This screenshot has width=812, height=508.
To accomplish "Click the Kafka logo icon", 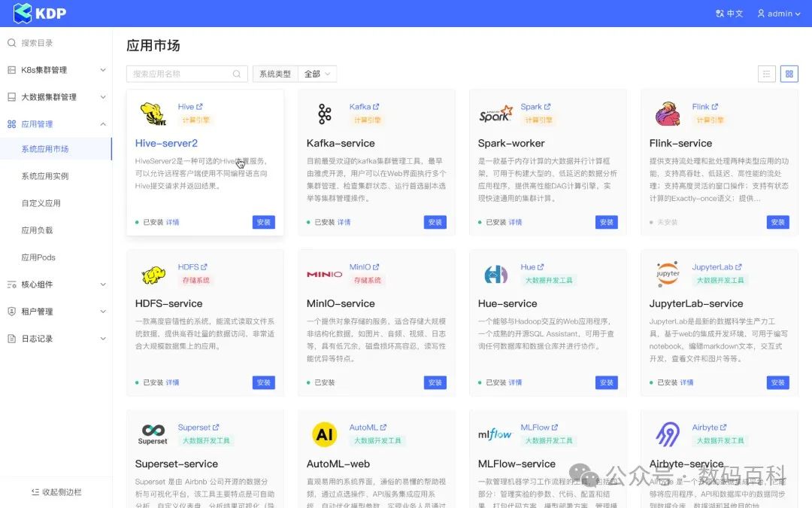I will pyautogui.click(x=325, y=114).
